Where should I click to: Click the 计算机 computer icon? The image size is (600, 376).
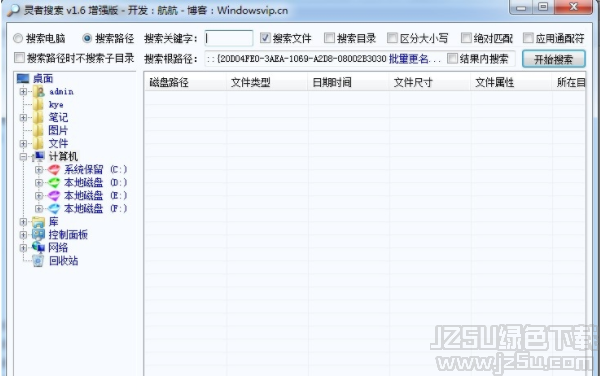click(x=39, y=156)
